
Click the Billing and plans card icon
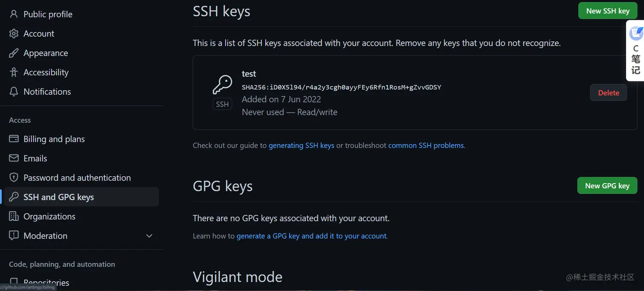point(14,139)
